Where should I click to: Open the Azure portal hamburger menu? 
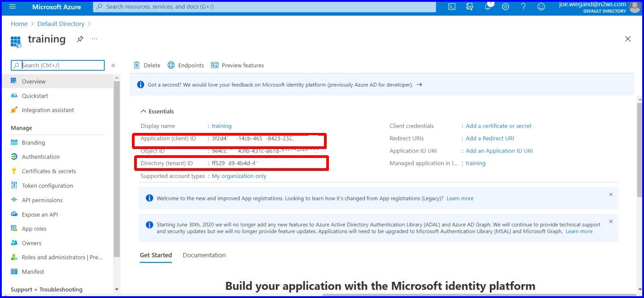tap(12, 7)
